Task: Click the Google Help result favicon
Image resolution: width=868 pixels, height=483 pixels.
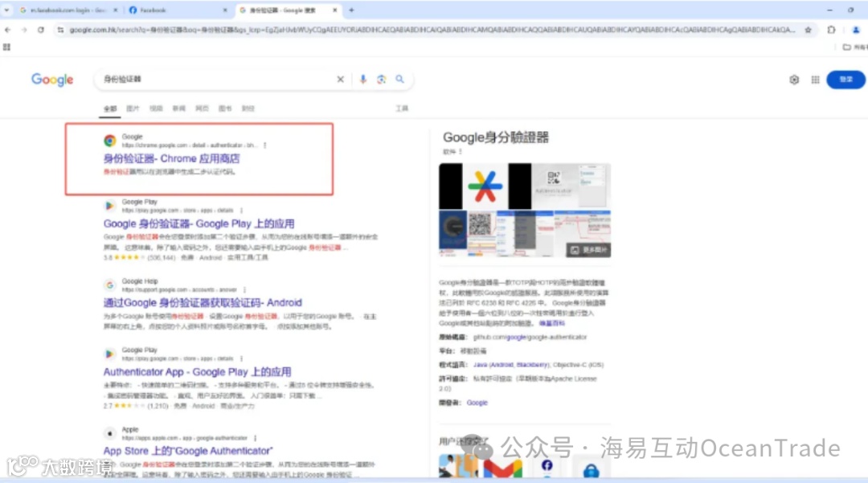Action: 109,285
